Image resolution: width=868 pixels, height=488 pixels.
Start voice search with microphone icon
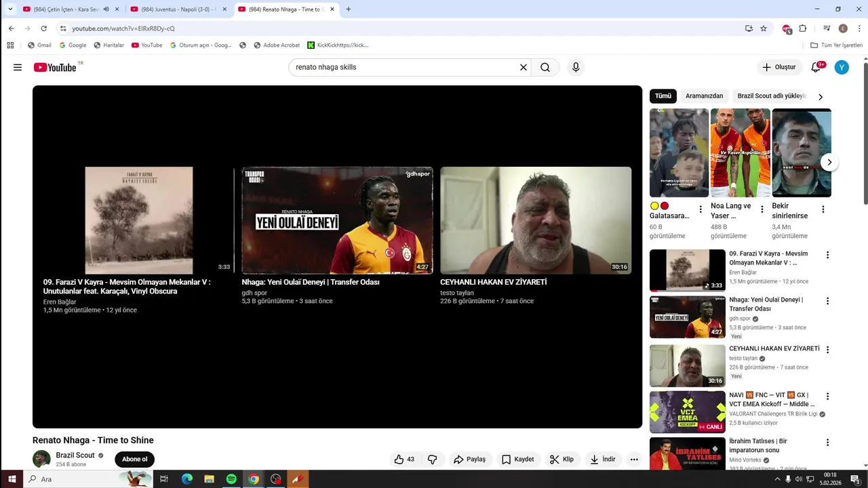tap(576, 67)
